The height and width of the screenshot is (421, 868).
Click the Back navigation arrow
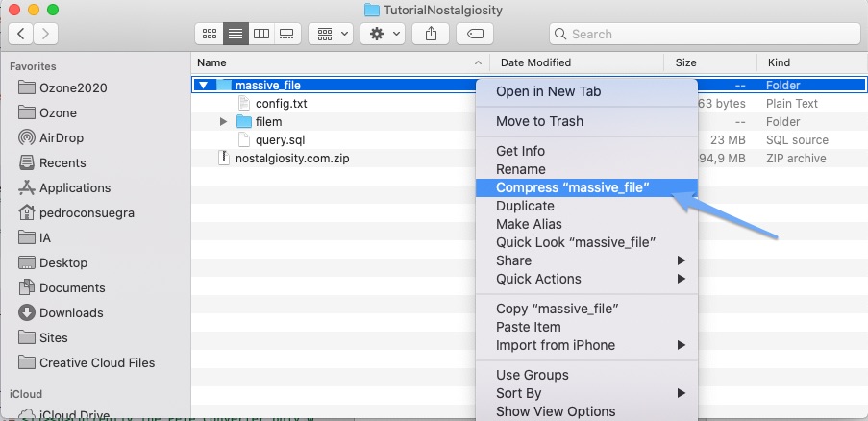pyautogui.click(x=21, y=34)
